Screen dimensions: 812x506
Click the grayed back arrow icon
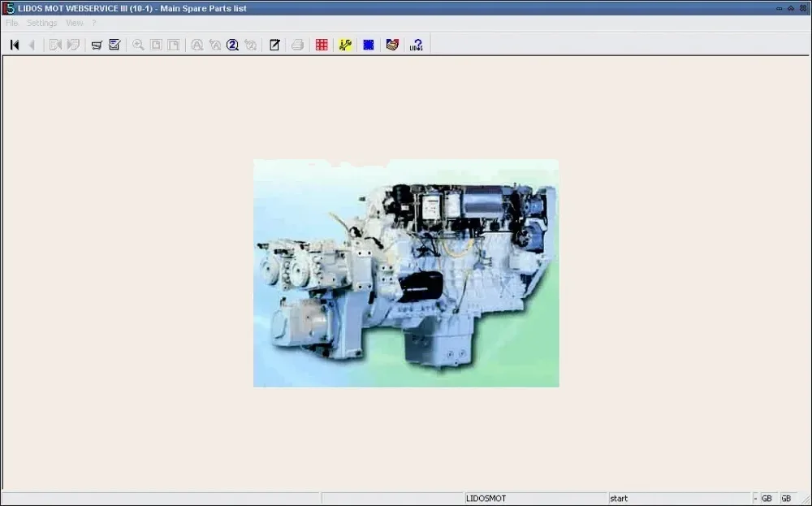click(x=32, y=45)
